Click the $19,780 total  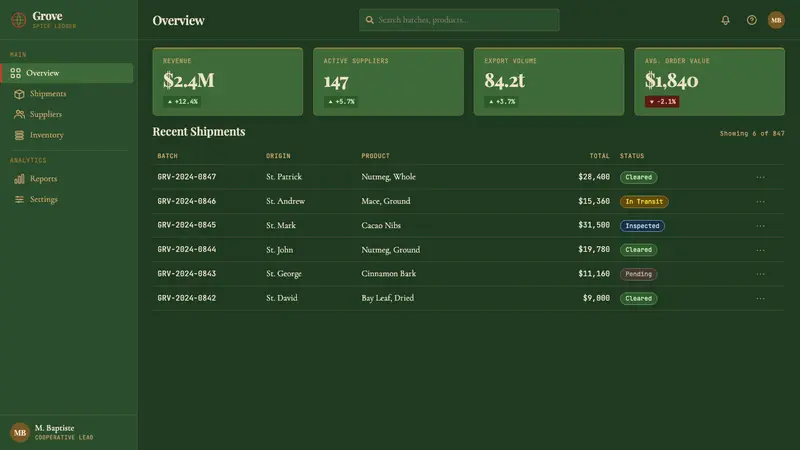pos(594,250)
